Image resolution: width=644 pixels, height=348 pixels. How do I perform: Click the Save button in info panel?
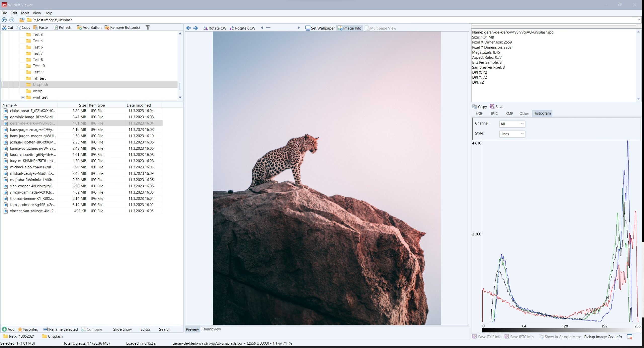pos(497,107)
